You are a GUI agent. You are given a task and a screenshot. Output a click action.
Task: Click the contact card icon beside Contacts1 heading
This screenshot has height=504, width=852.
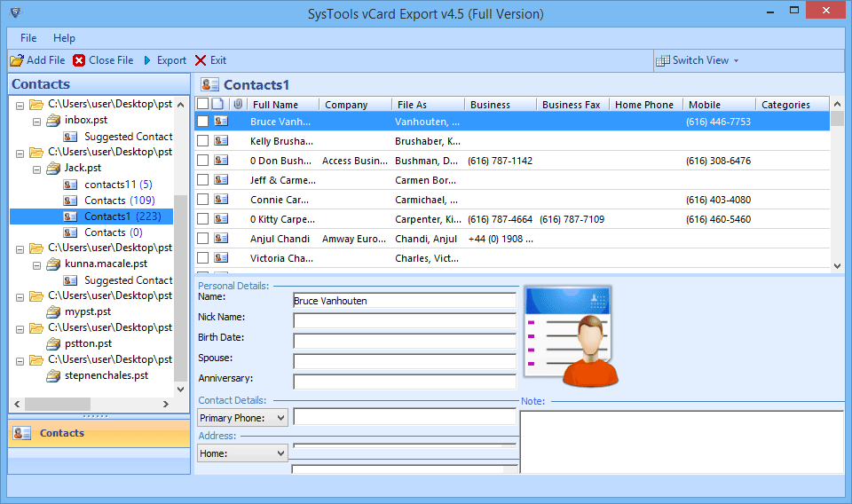pyautogui.click(x=209, y=84)
